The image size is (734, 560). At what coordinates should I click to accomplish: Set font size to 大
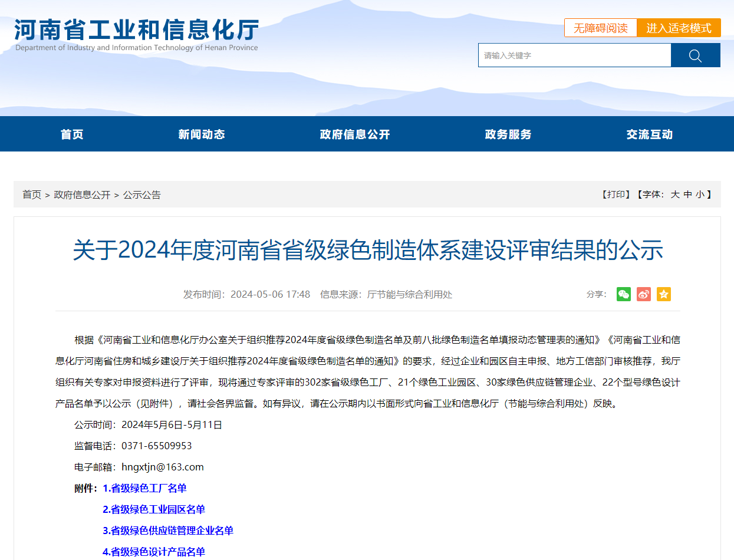click(x=674, y=194)
